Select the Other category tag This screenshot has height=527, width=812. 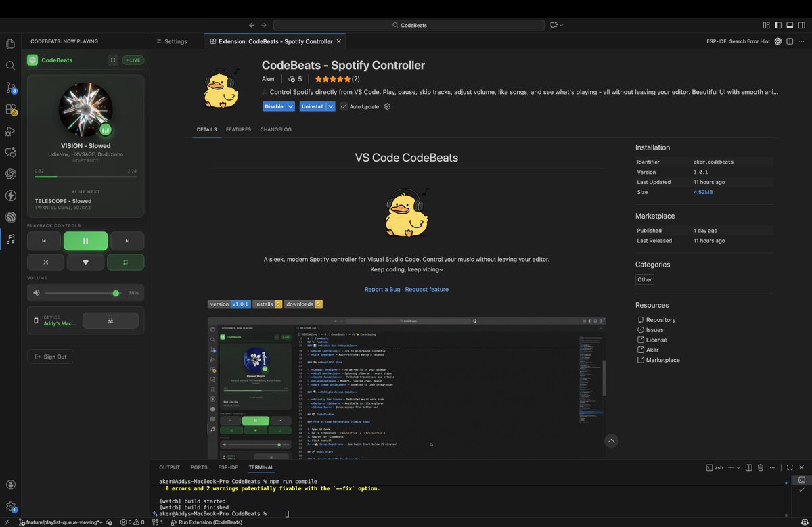click(645, 279)
